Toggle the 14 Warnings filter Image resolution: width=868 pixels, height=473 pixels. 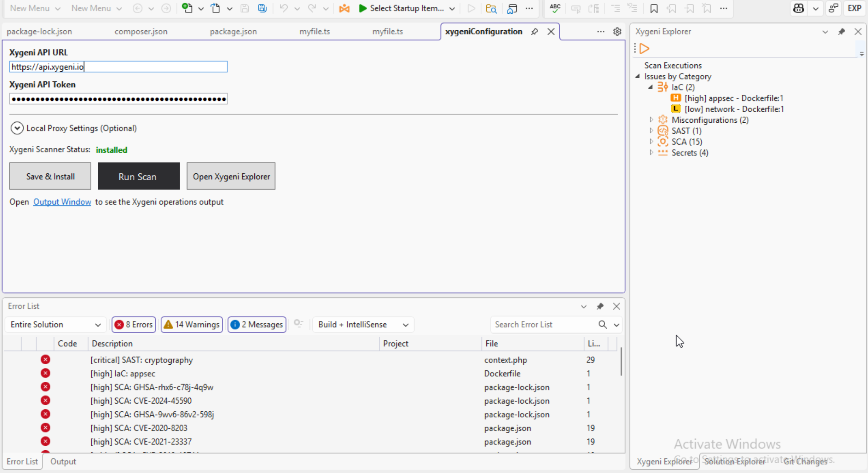(x=192, y=325)
